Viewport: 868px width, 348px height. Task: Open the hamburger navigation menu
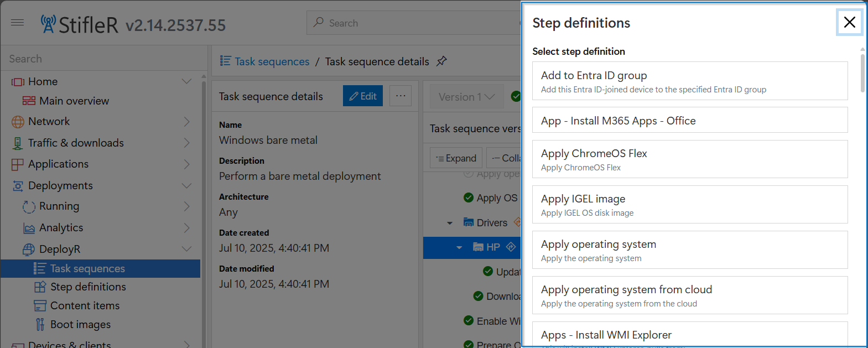(x=18, y=23)
